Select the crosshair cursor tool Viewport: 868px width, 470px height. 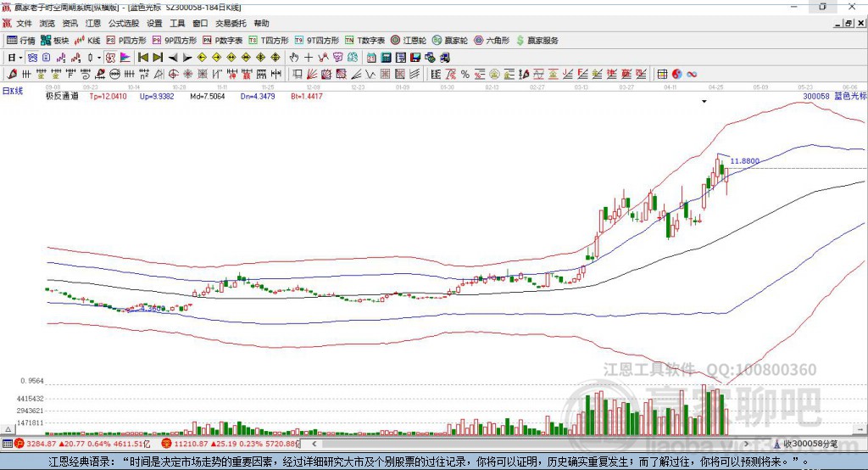click(x=309, y=58)
